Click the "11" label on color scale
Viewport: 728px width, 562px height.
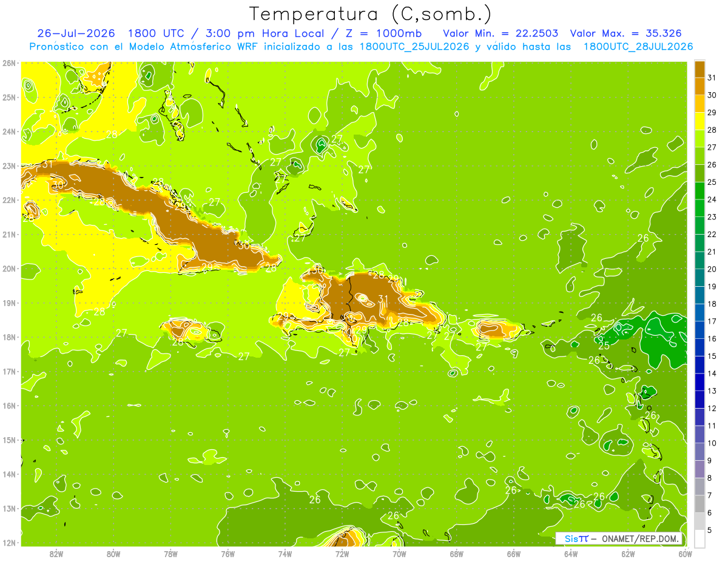712,426
